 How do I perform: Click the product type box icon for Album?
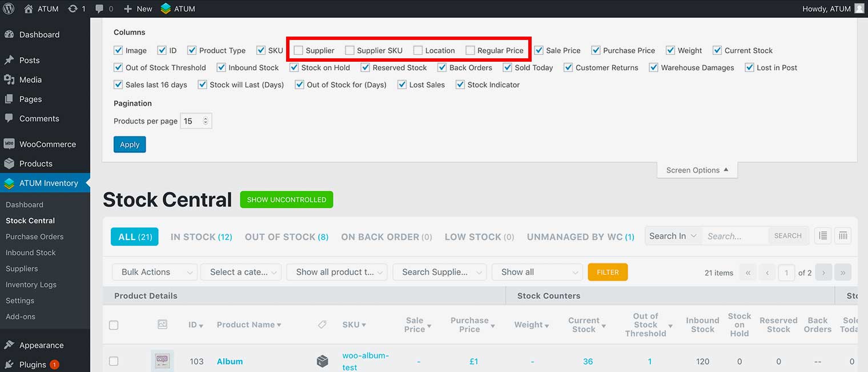[323, 361]
